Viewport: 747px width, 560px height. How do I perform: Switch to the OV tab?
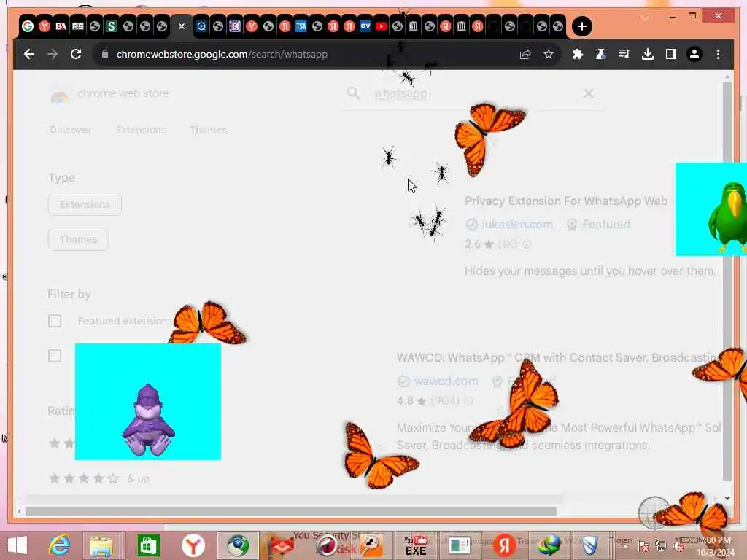[x=365, y=26]
